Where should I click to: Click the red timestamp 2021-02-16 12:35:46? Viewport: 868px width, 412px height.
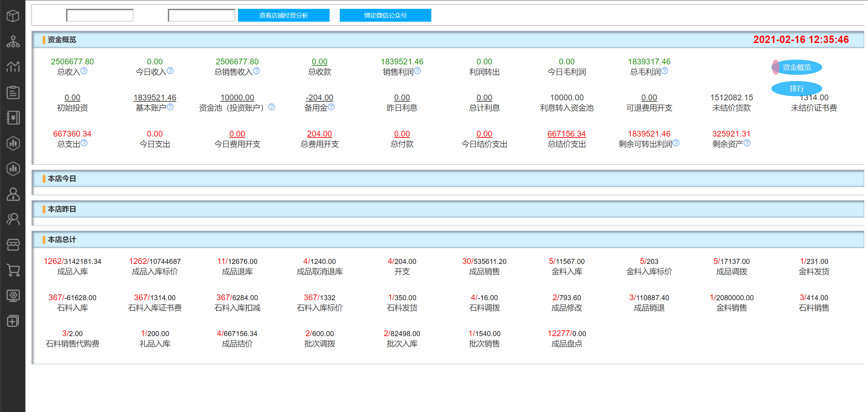pyautogui.click(x=801, y=40)
